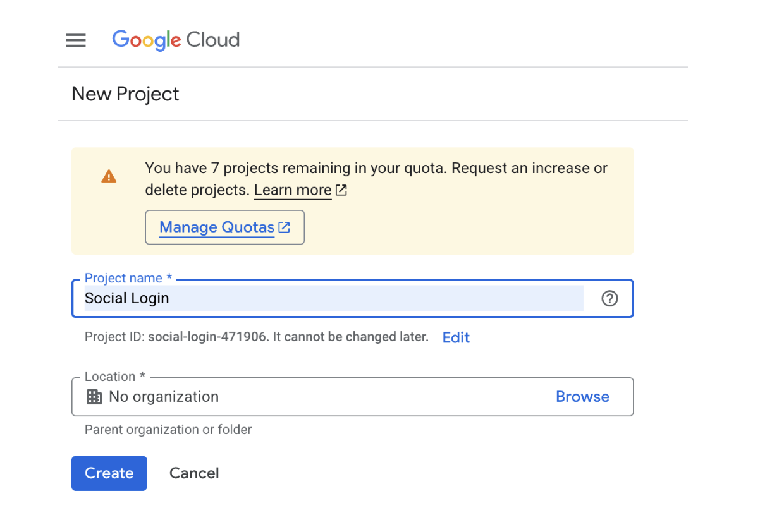Click the social-login-471906 project ID text
This screenshot has width=784, height=532.
pyautogui.click(x=209, y=337)
